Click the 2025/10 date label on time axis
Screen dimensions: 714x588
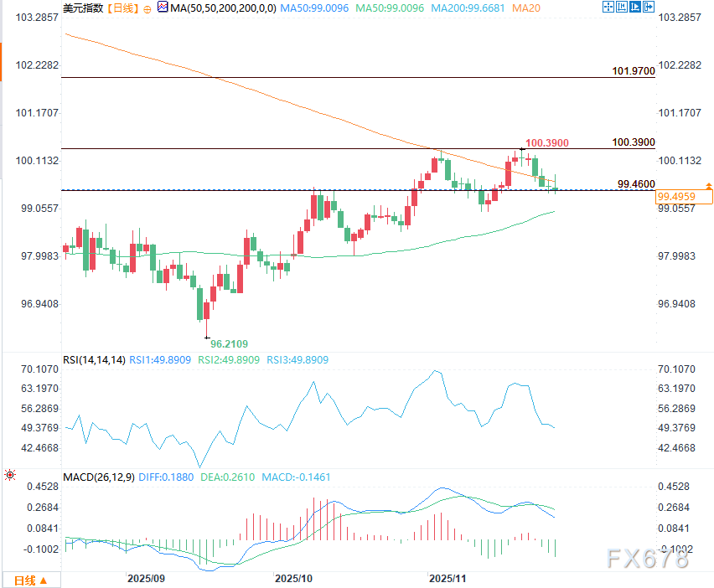coord(293,578)
